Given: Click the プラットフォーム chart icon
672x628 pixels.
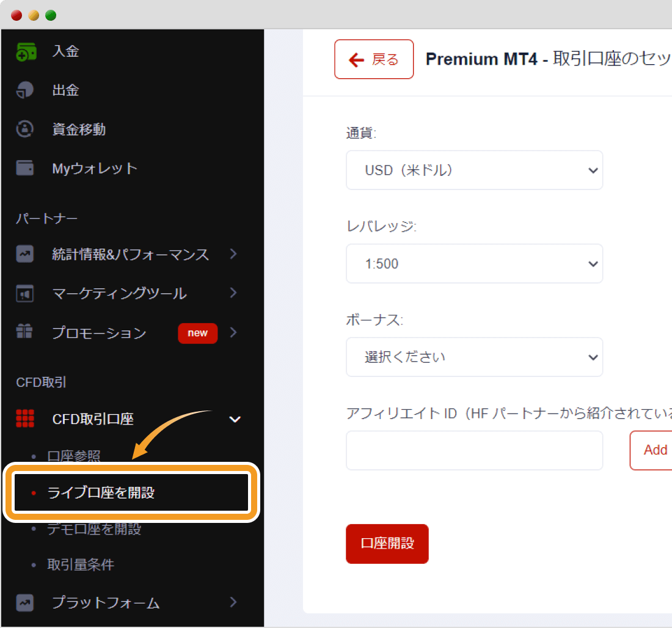Looking at the screenshot, I should [25, 603].
